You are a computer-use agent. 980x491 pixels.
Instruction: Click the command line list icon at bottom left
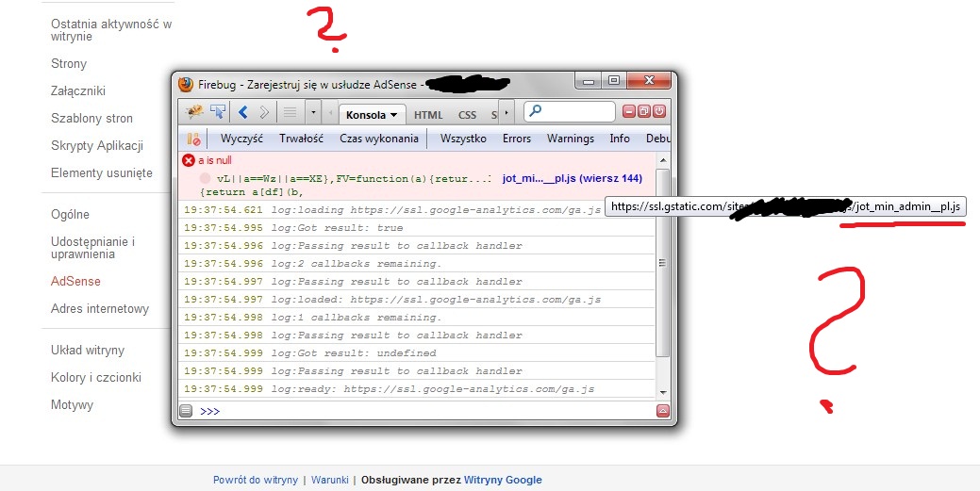tap(186, 411)
